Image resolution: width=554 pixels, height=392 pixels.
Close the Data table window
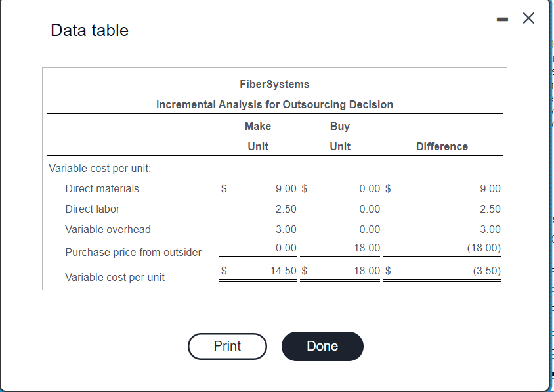528,18
